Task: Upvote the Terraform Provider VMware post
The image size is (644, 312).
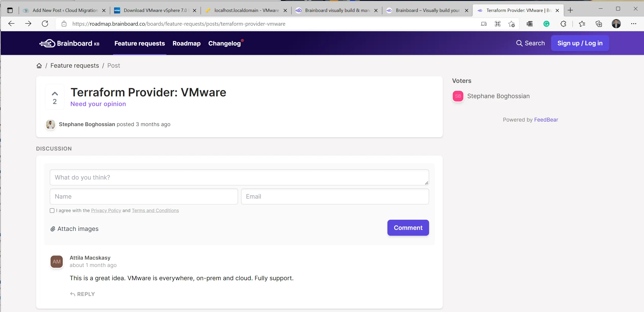Action: [55, 97]
